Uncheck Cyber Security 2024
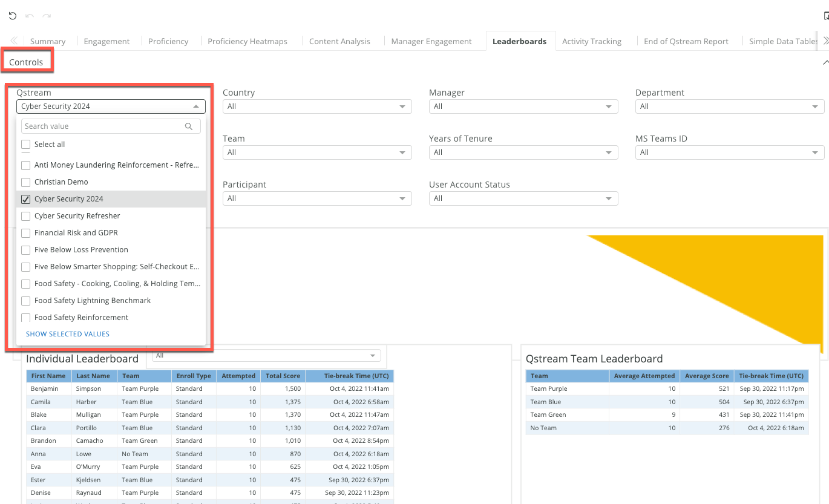Screen dimensions: 829x504 pyautogui.click(x=25, y=198)
